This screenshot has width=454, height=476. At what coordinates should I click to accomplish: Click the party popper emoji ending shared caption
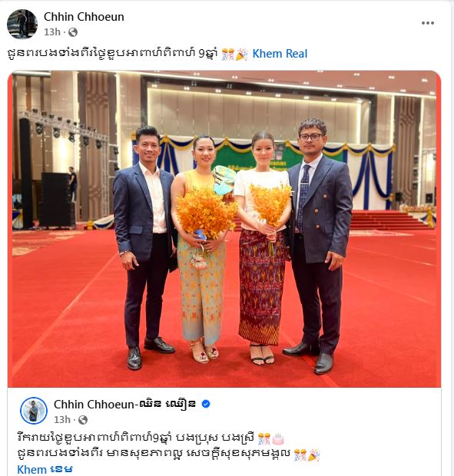(314, 455)
